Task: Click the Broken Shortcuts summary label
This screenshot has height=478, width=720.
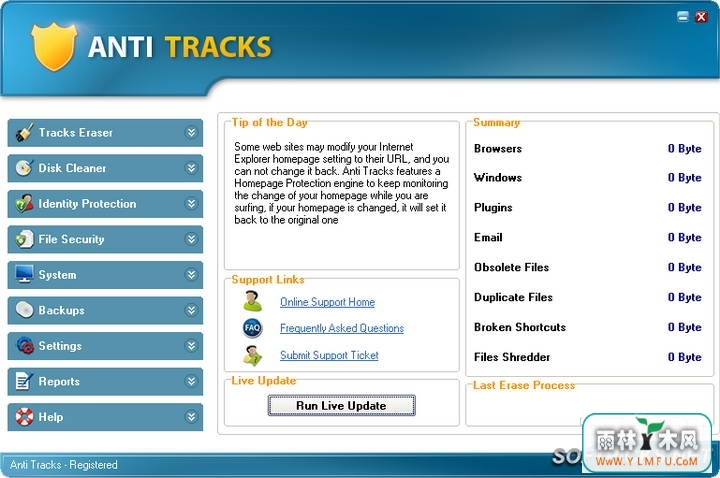Action: point(520,327)
